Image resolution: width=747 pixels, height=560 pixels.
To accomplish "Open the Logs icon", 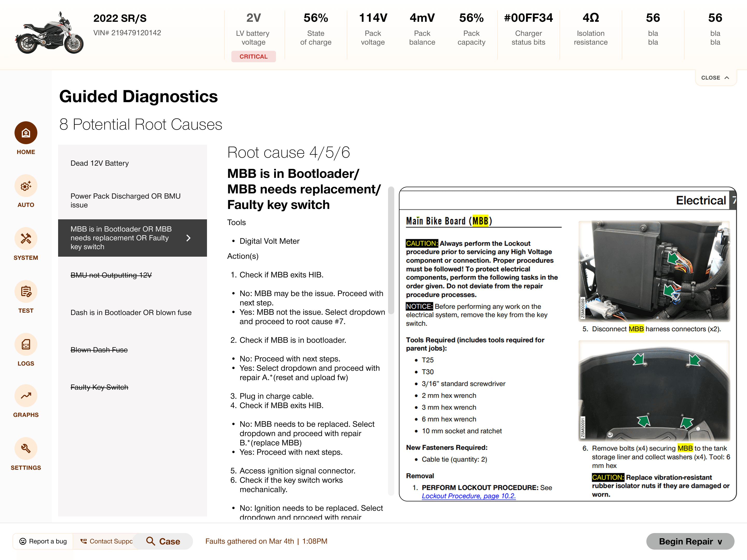I will (26, 345).
